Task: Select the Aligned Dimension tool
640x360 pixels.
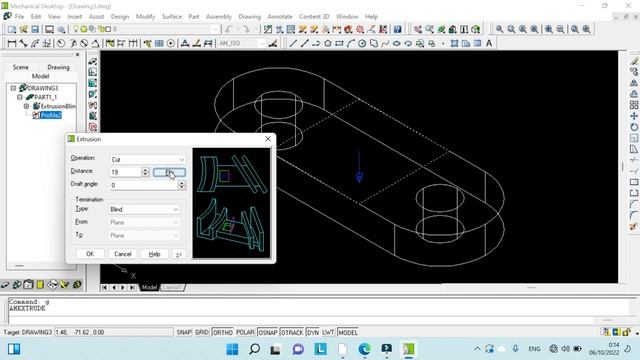Action: click(23, 43)
